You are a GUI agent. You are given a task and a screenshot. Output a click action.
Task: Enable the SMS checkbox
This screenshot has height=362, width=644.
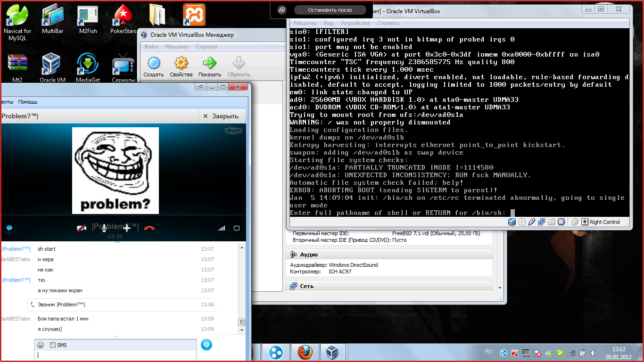pos(53,345)
